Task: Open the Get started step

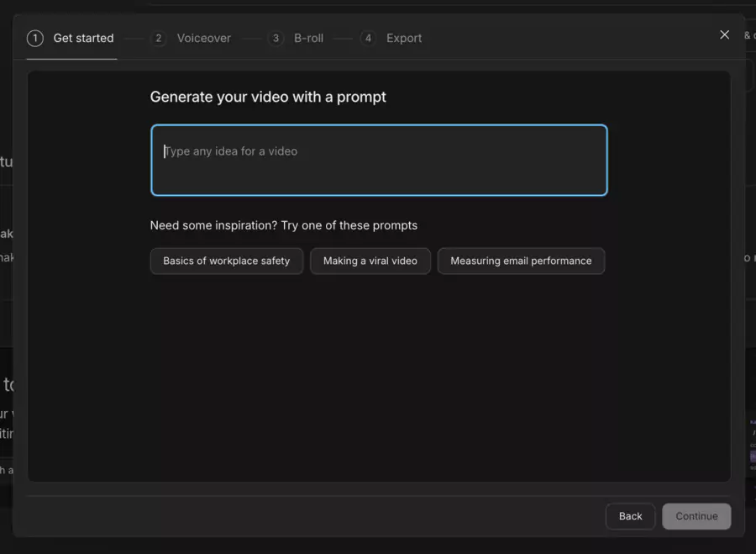Action: [x=83, y=38]
